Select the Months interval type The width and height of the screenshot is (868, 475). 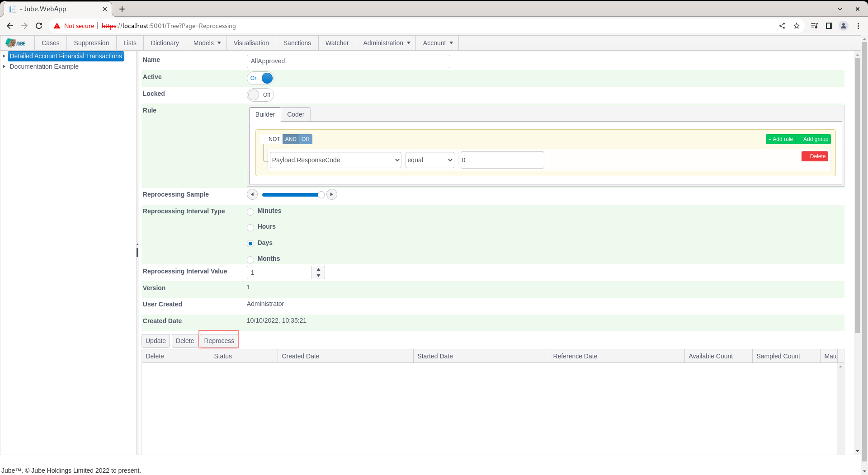250,260
